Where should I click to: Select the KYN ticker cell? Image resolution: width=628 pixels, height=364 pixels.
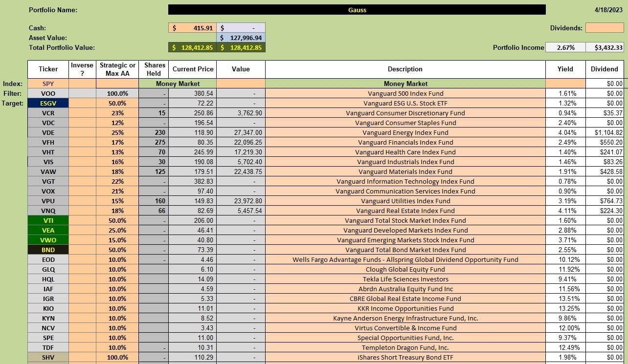pos(48,318)
